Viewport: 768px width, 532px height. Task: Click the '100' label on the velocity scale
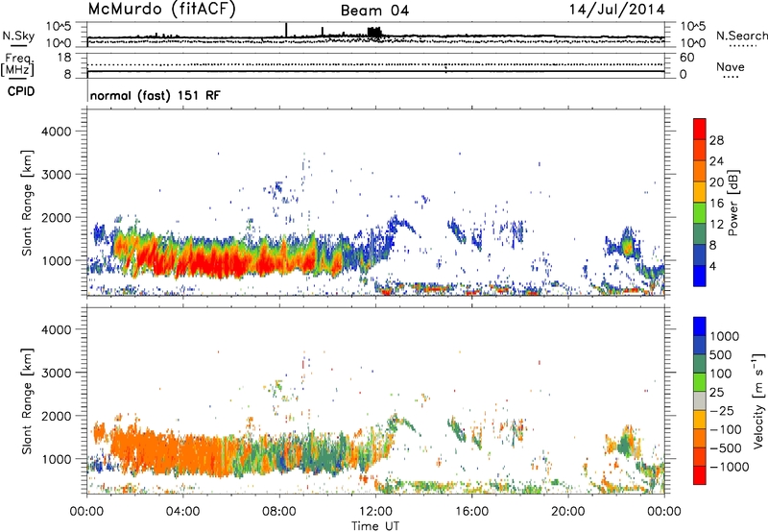[721, 374]
